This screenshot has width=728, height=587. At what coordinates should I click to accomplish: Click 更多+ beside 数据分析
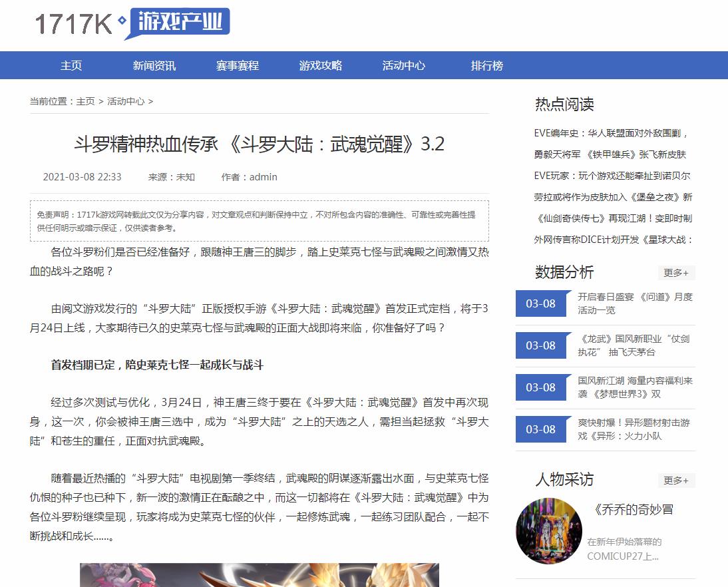pos(676,273)
